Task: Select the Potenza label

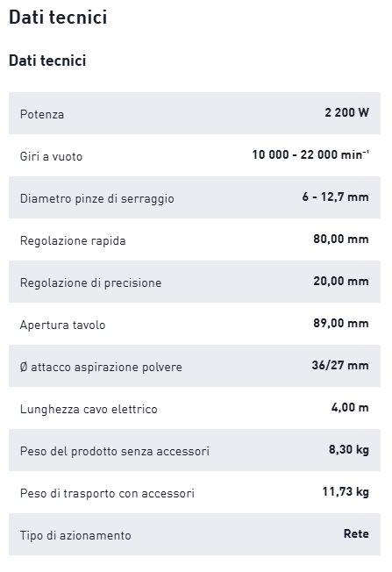Action: point(42,115)
